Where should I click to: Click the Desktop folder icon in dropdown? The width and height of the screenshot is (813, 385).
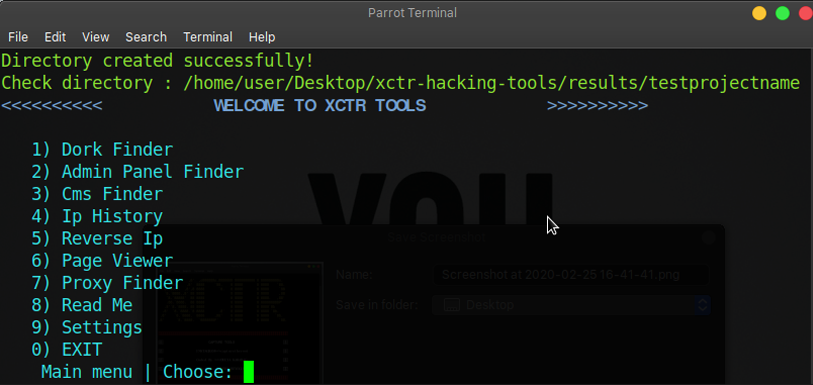click(x=452, y=305)
